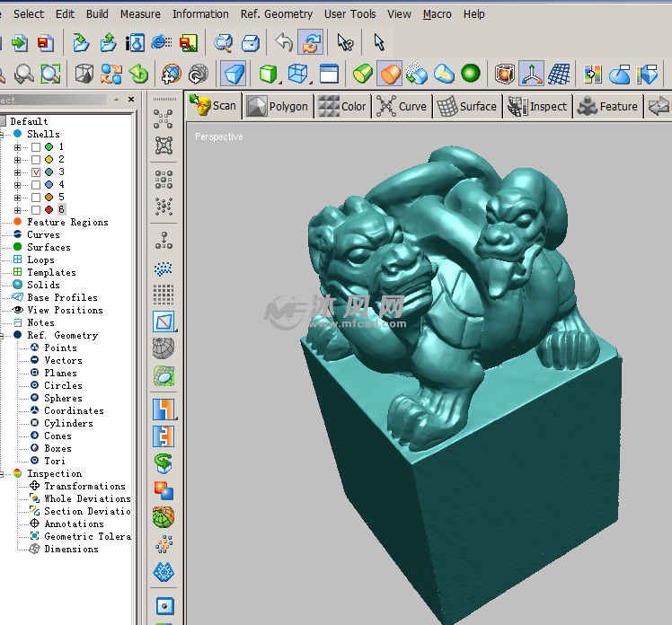This screenshot has width=672, height=625.
Task: Select Whole Deviations in the tree
Action: point(86,498)
